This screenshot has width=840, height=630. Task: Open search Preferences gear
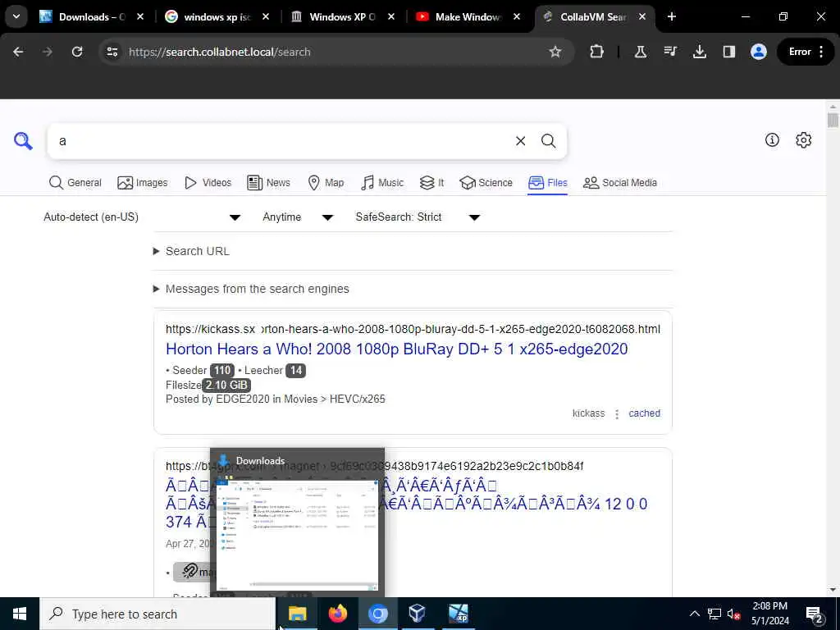point(803,139)
